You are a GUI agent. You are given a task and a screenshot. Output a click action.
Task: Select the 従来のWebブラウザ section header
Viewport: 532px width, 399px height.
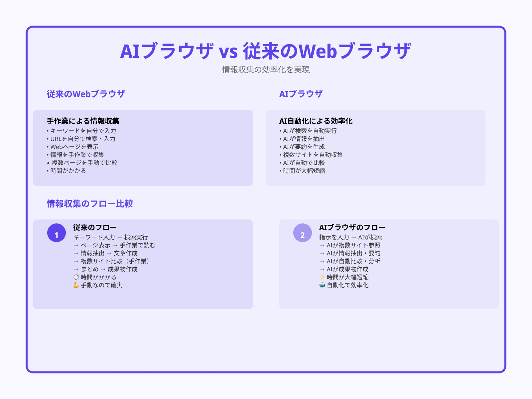86,93
